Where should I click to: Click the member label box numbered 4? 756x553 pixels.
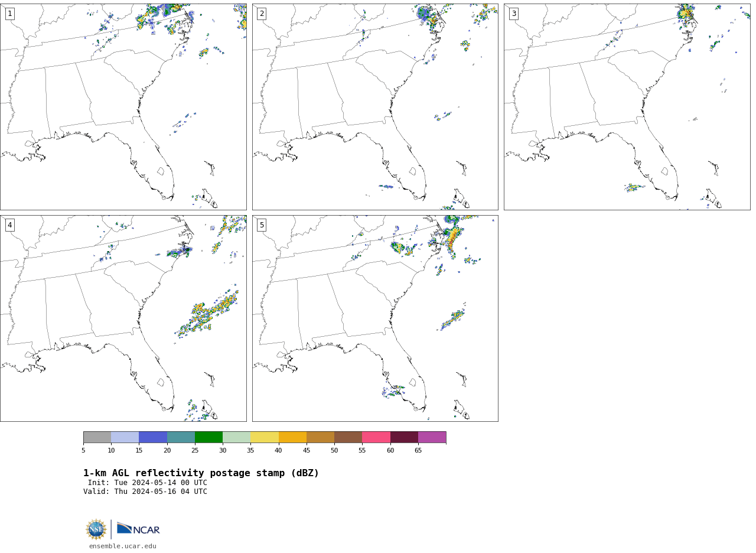10,225
